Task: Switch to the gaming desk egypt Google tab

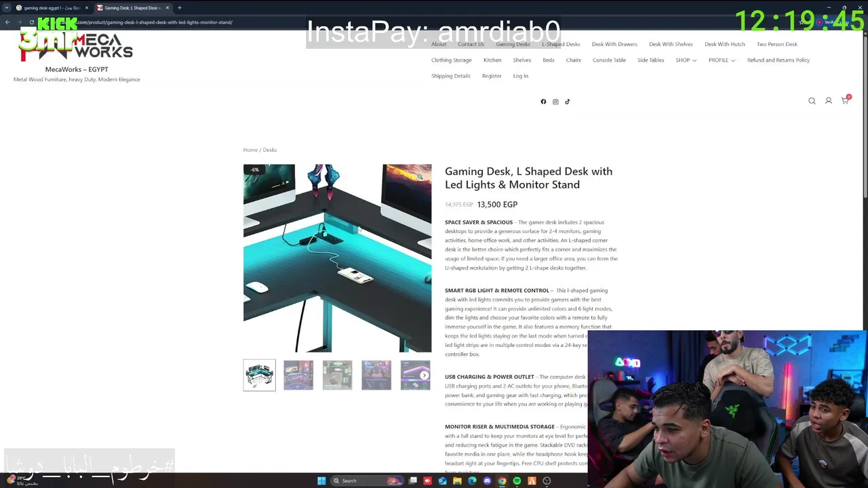Action: coord(52,7)
